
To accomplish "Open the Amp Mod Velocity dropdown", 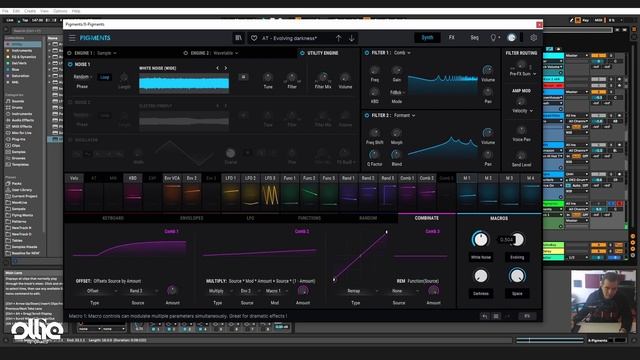I will 522,111.
